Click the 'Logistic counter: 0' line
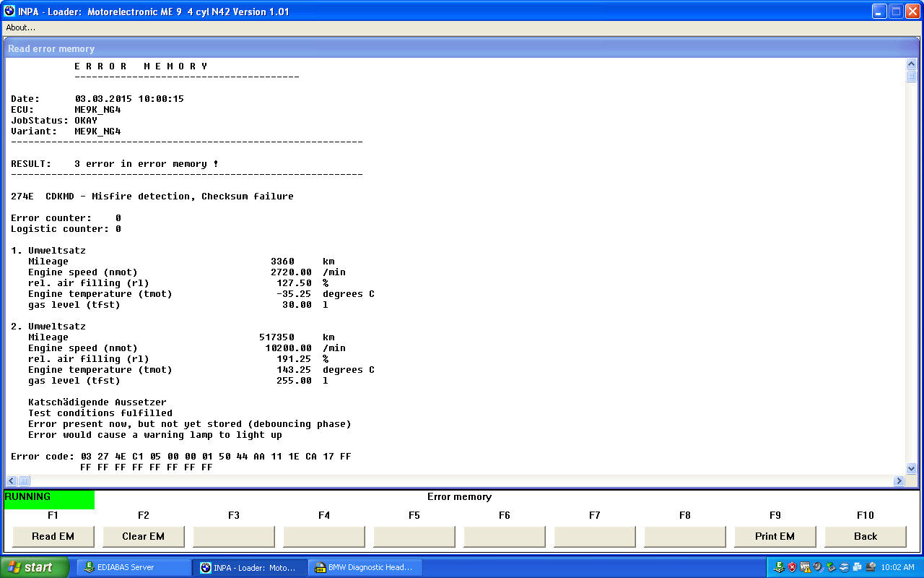Viewport: 924px width, 578px height. 66,228
